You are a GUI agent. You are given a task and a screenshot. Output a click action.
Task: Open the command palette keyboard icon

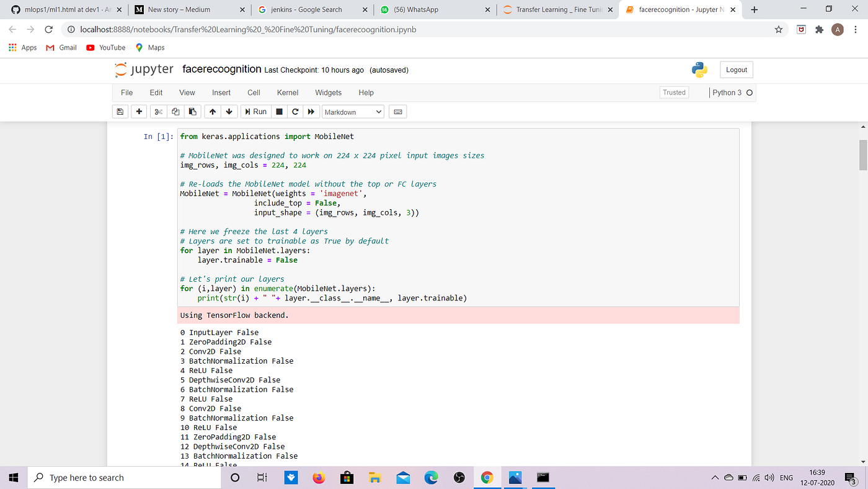point(398,112)
